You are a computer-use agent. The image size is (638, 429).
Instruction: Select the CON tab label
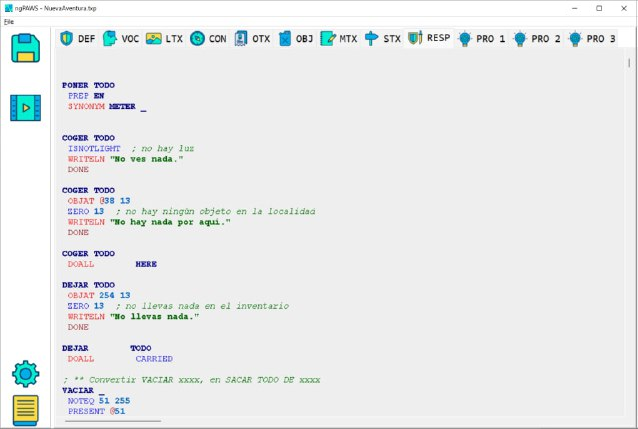point(218,39)
